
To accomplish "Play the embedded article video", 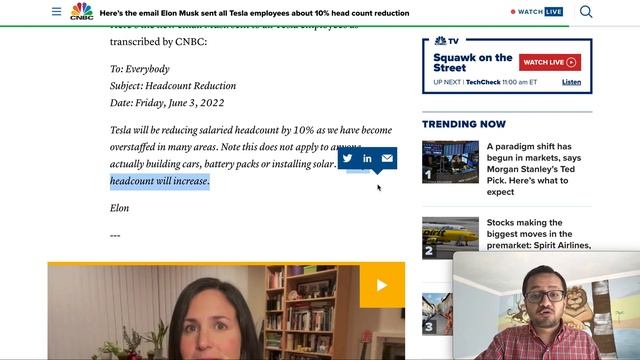I will point(382,285).
